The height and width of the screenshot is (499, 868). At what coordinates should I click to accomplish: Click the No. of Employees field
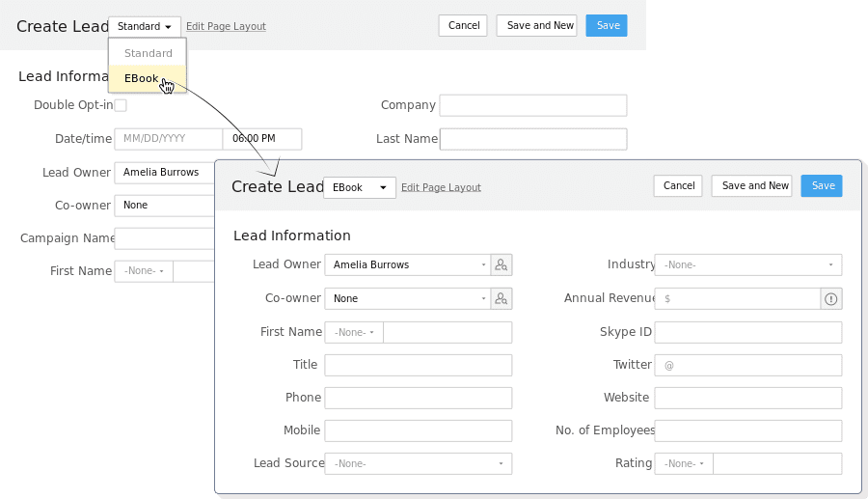coord(748,430)
